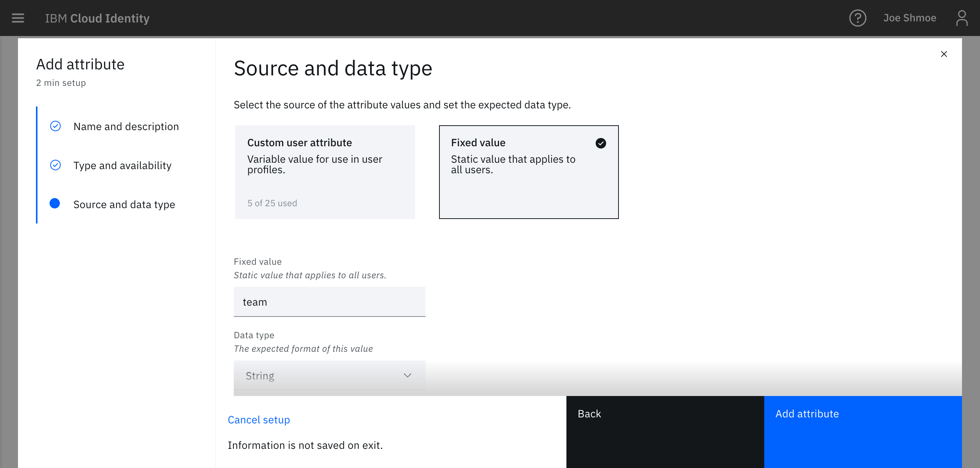Image resolution: width=980 pixels, height=468 pixels.
Task: Toggle the String data type dropdown
Action: click(407, 375)
